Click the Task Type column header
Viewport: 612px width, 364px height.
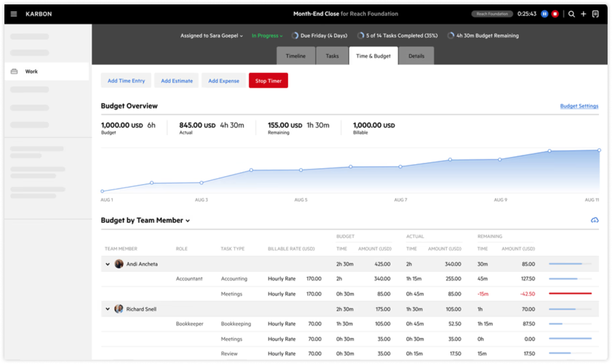pyautogui.click(x=232, y=249)
